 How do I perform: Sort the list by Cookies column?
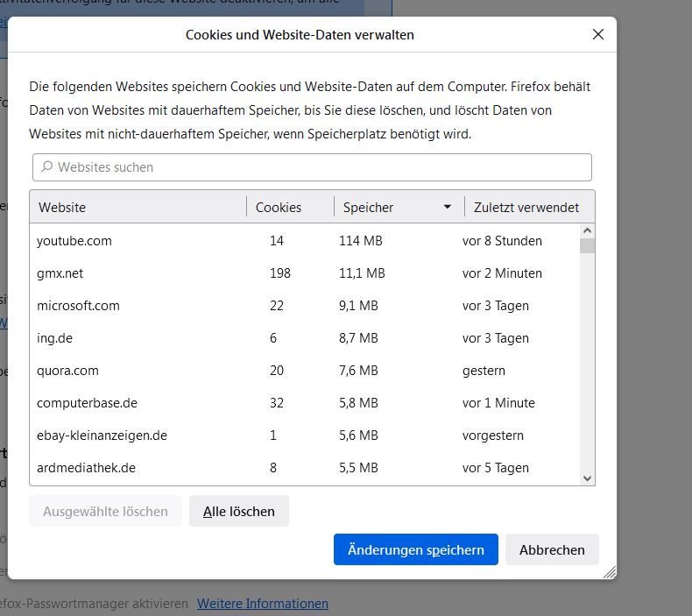289,208
